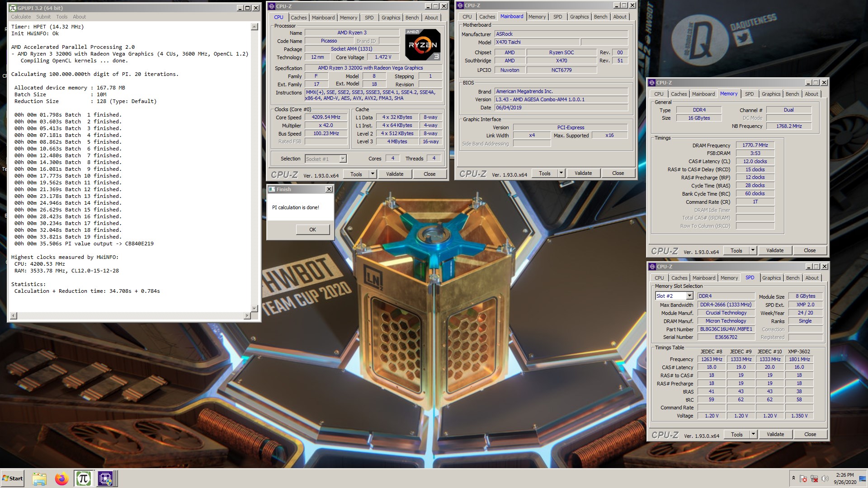Click GPUPI horizontal scrollbar right arrow
The height and width of the screenshot is (488, 868).
pyautogui.click(x=247, y=315)
